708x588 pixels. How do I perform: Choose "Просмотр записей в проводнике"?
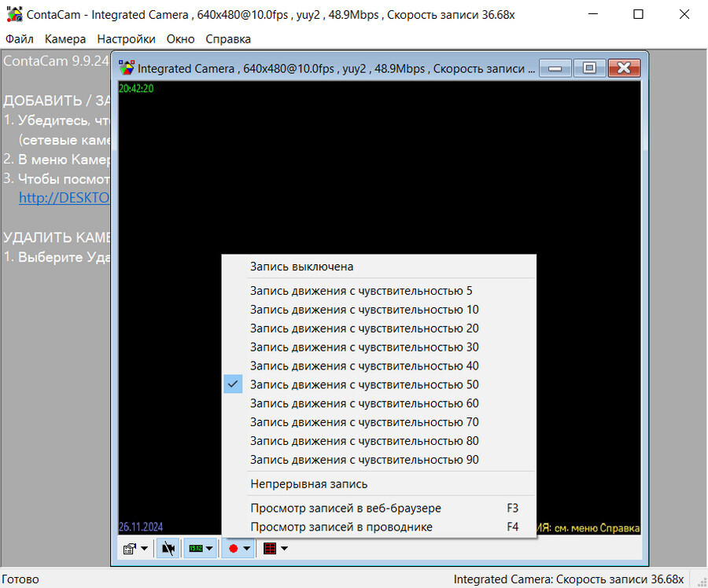pos(379,527)
